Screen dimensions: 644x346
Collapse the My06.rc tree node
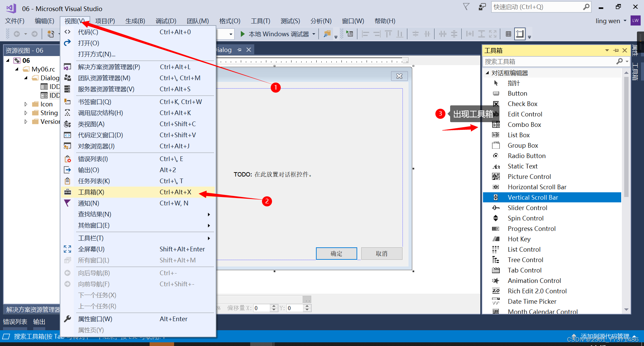click(16, 69)
